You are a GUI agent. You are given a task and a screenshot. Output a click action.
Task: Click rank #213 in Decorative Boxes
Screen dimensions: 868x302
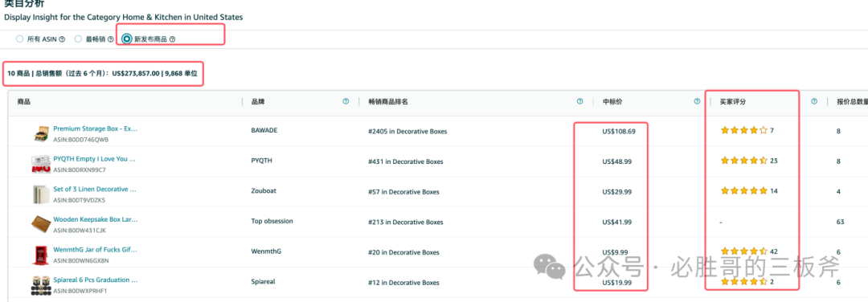405,222
